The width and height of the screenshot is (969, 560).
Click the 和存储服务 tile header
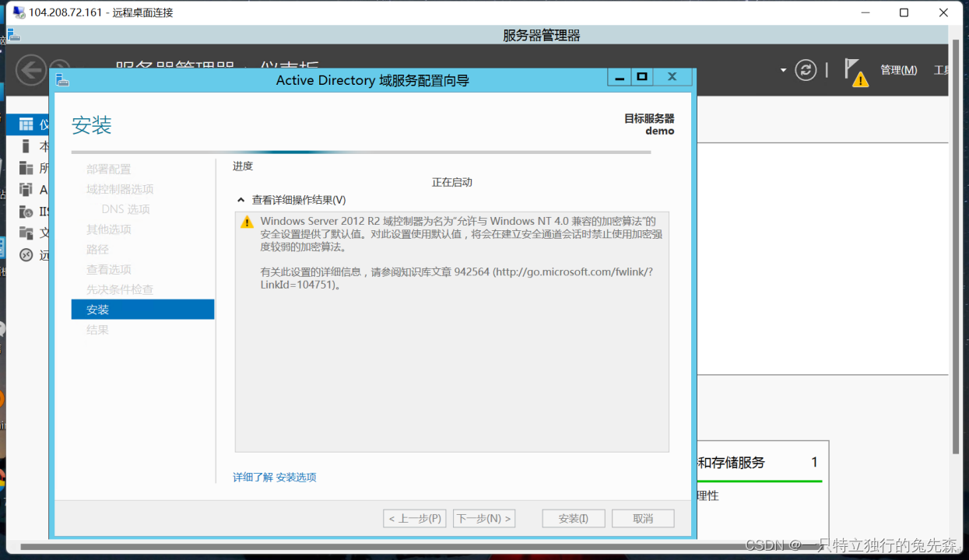click(731, 463)
